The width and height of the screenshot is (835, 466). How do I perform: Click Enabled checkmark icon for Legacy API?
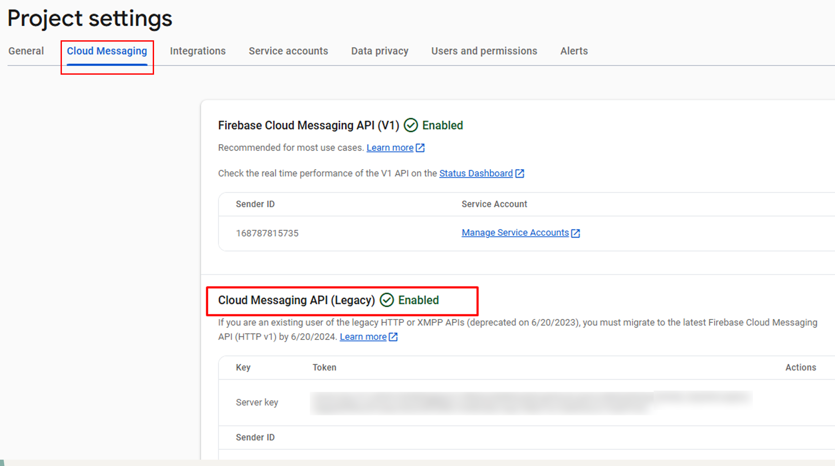(x=387, y=300)
